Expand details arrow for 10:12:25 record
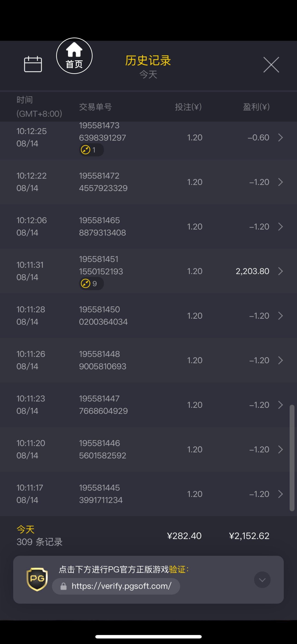297x644 pixels. (x=280, y=138)
